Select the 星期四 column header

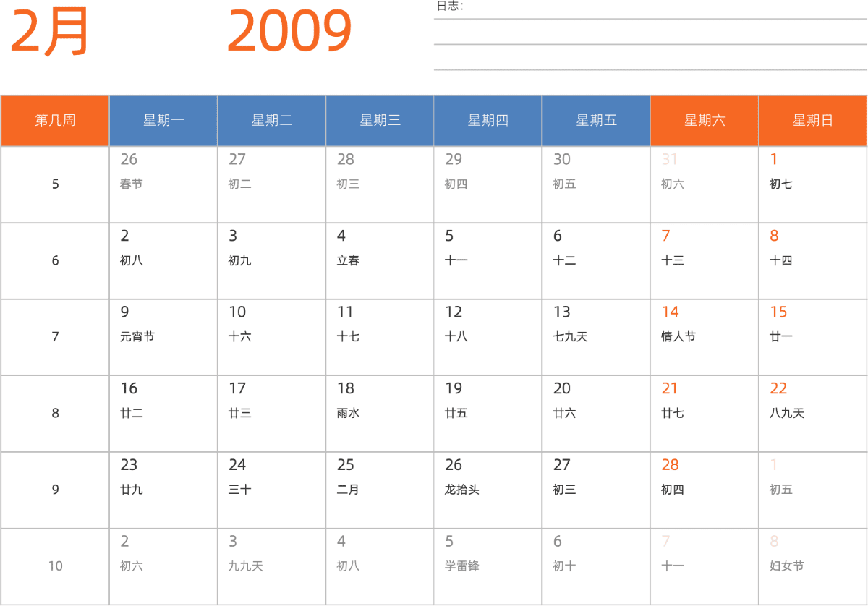[x=488, y=121]
